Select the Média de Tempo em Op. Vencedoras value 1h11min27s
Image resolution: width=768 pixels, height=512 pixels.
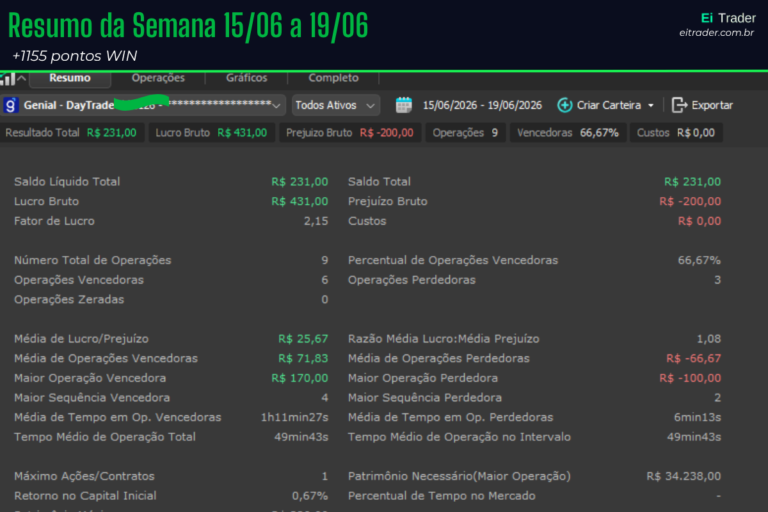(294, 417)
